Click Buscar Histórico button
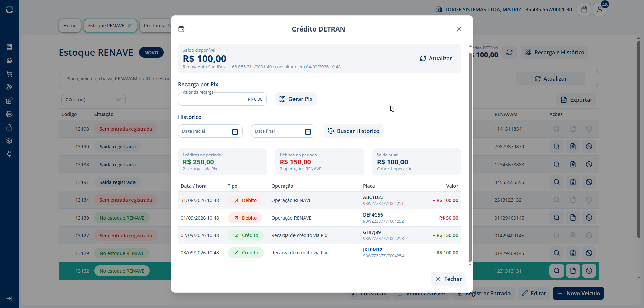Screen dimensions: 644x308 click(x=353, y=131)
